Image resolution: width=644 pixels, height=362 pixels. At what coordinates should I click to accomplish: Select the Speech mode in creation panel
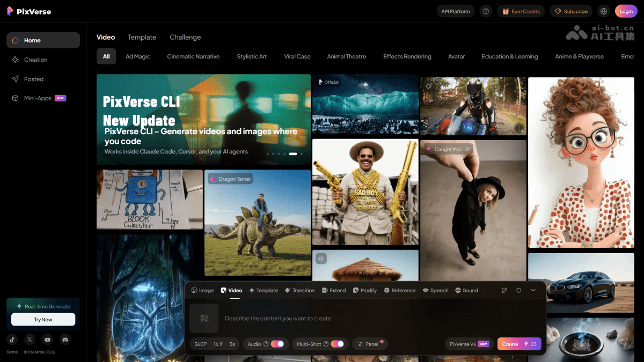click(x=435, y=290)
